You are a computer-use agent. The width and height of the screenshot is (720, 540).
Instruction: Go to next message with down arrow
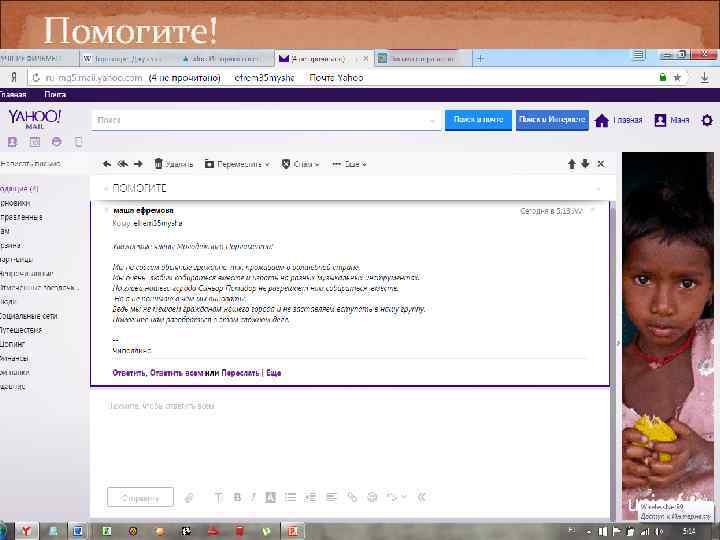click(585, 163)
